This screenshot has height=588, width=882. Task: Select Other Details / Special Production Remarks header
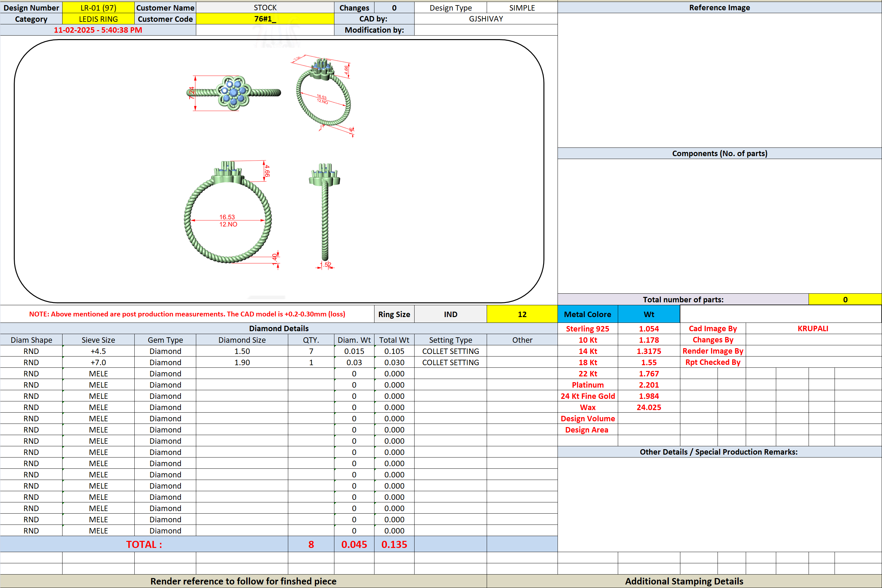[x=719, y=452]
